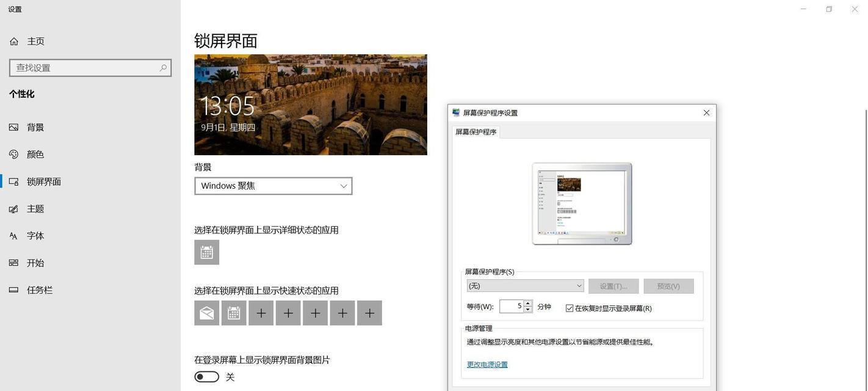Add app in fourth quick status slot
Viewport: 868px width, 391px height.
click(x=288, y=313)
